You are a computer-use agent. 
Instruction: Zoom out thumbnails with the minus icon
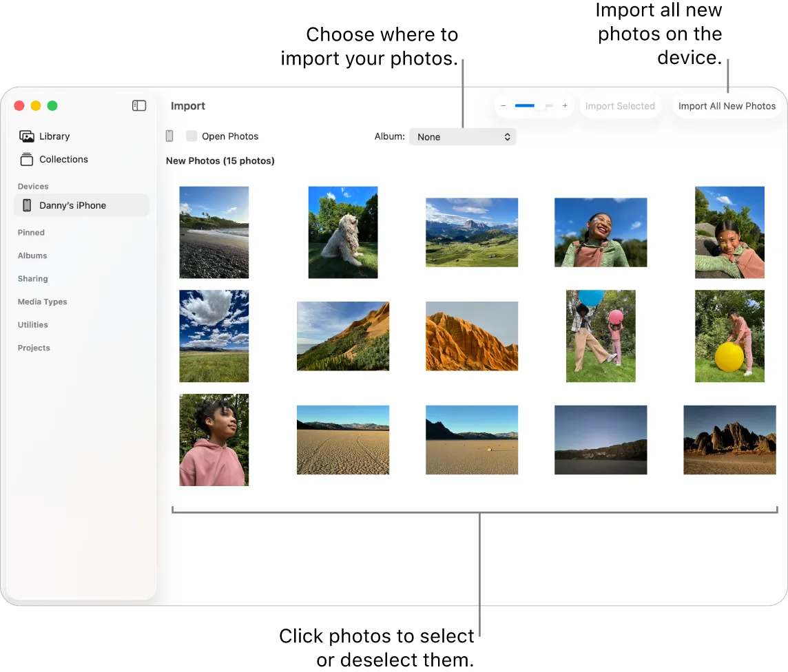click(x=503, y=106)
